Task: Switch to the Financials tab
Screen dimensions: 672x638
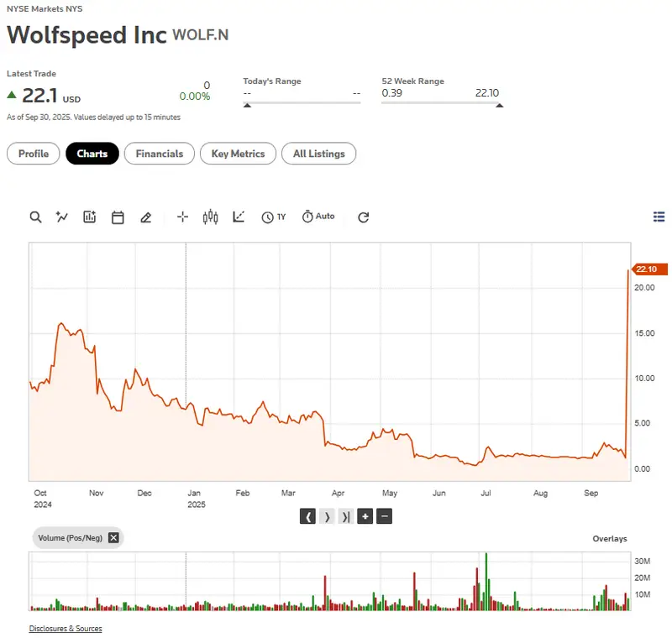Action: (x=159, y=154)
